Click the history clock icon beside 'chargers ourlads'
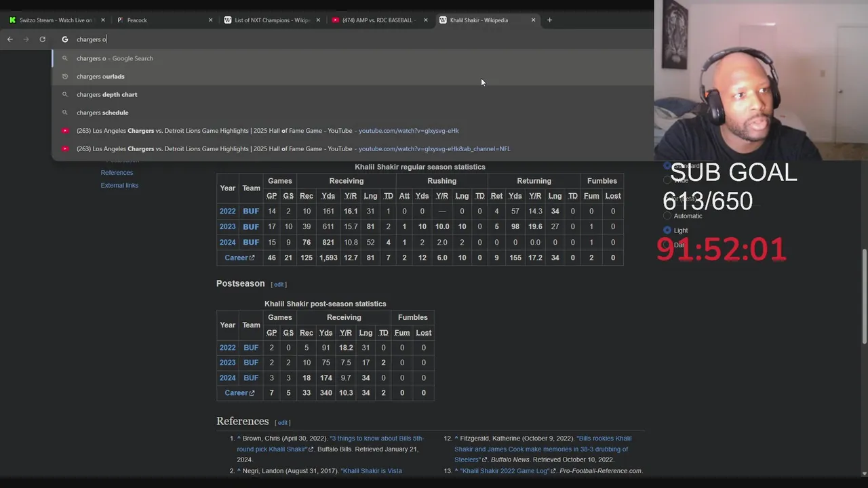This screenshot has height=488, width=868. [x=65, y=77]
